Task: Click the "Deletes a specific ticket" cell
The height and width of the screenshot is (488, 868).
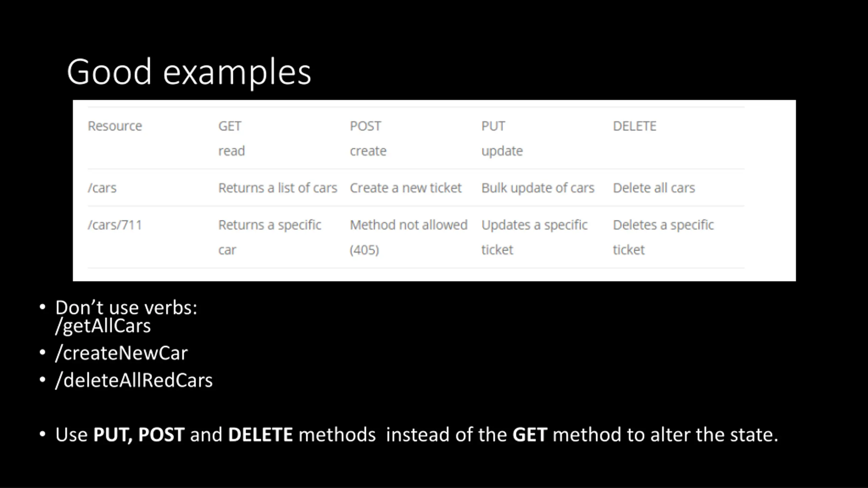Action: (663, 237)
